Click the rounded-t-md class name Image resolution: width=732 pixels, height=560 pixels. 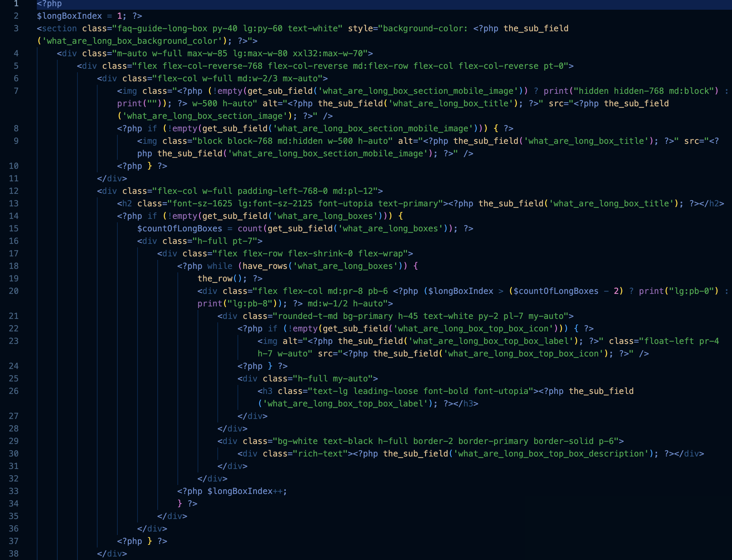pos(308,316)
